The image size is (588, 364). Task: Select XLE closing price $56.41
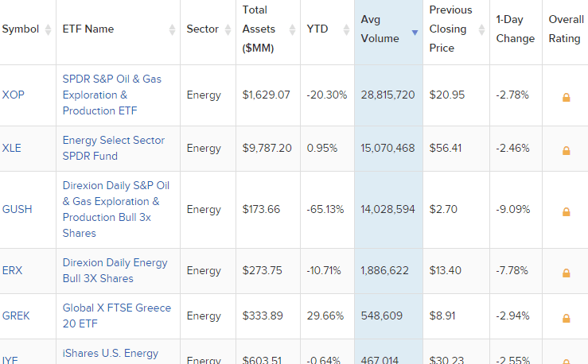point(445,148)
